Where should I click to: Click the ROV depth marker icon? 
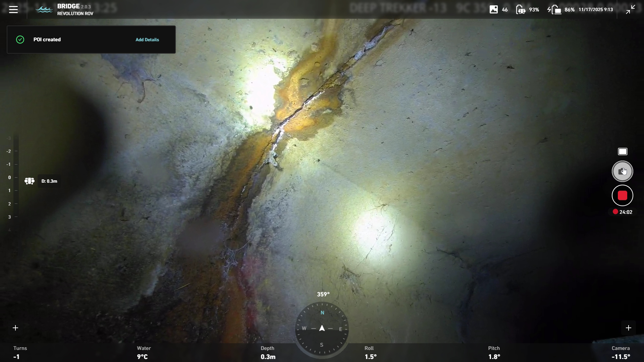(x=30, y=181)
